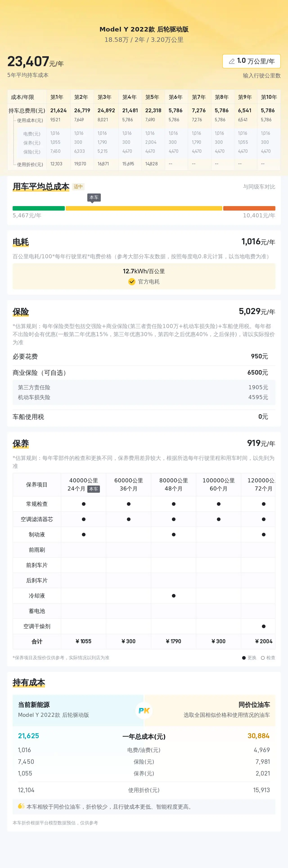The image size is (288, 868).
Task: Tap the filled dot legend for 更换
Action: point(244,657)
